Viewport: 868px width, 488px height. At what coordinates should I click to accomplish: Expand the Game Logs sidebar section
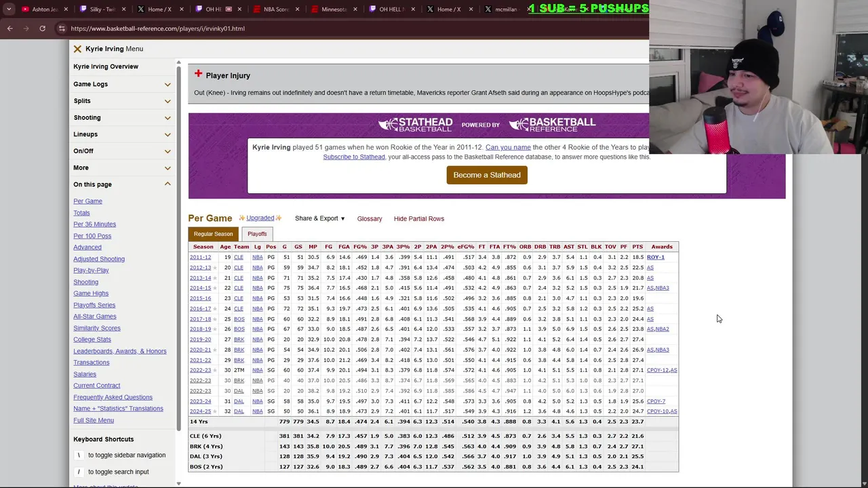pyautogui.click(x=167, y=84)
